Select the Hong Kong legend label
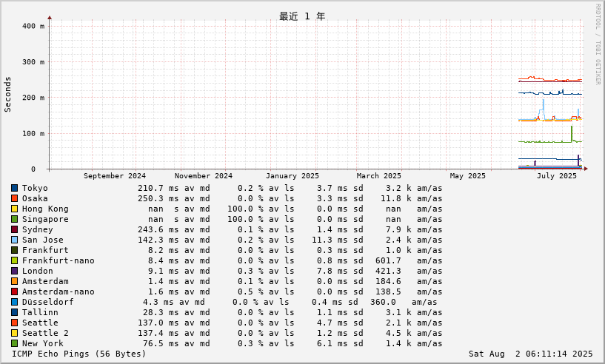Screen dimensions: 605x364 pos(45,209)
